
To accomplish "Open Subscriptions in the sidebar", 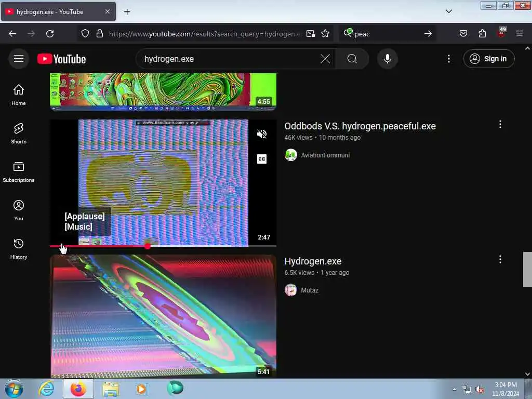I will coord(19,172).
